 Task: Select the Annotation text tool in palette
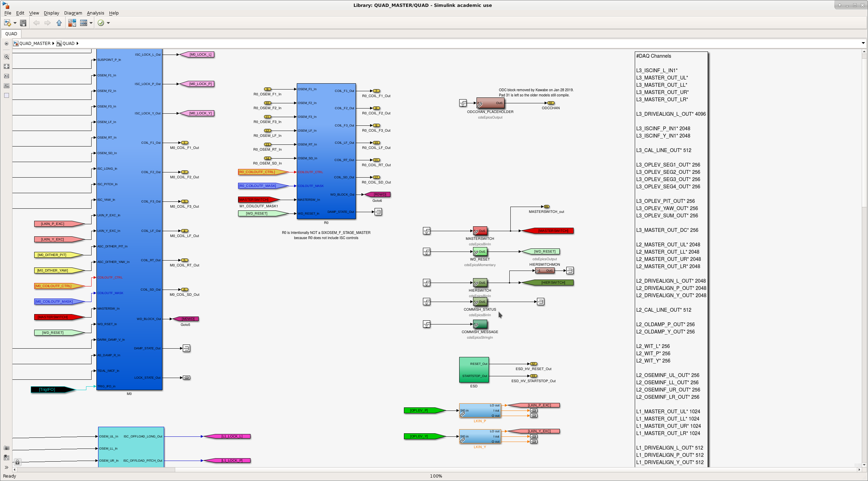[7, 76]
